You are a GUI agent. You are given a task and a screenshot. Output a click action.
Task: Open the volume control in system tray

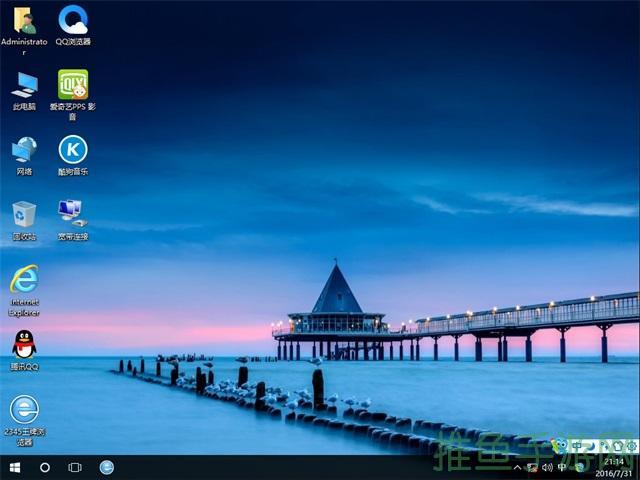click(x=547, y=467)
